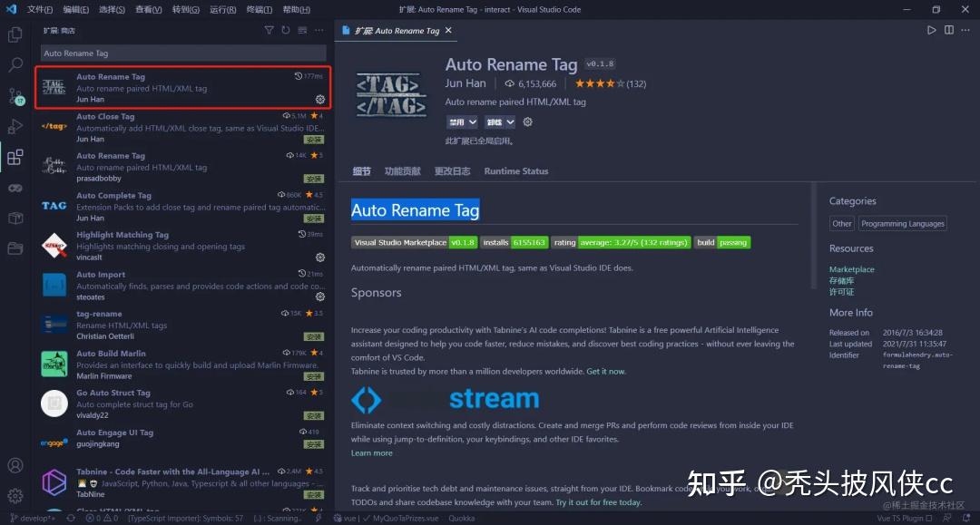Screen dimensions: 980x525
Task: Open 查看 menu
Action: pyautogui.click(x=148, y=9)
